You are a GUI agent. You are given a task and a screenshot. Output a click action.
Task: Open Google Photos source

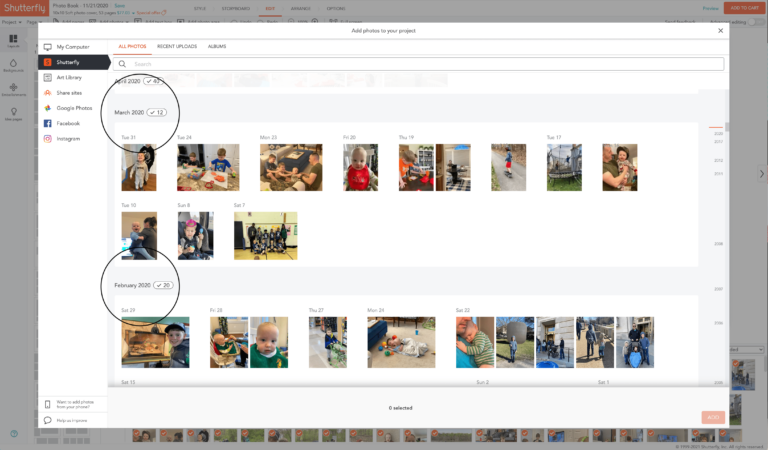click(x=74, y=108)
